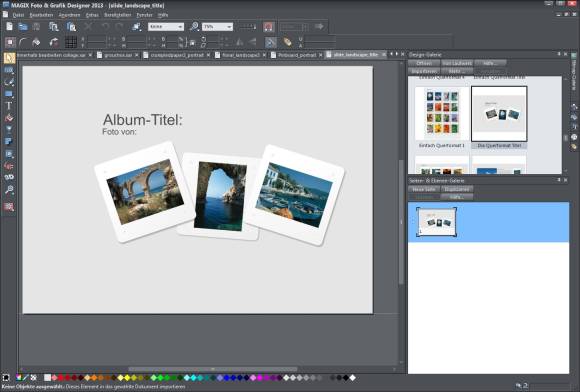Click the tag icon in second toolbar

(x=288, y=42)
